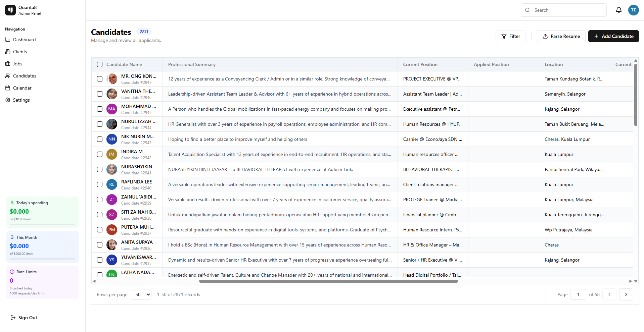644x332 pixels.
Task: Navigate to Settings in the sidebar
Action: pos(22,100)
